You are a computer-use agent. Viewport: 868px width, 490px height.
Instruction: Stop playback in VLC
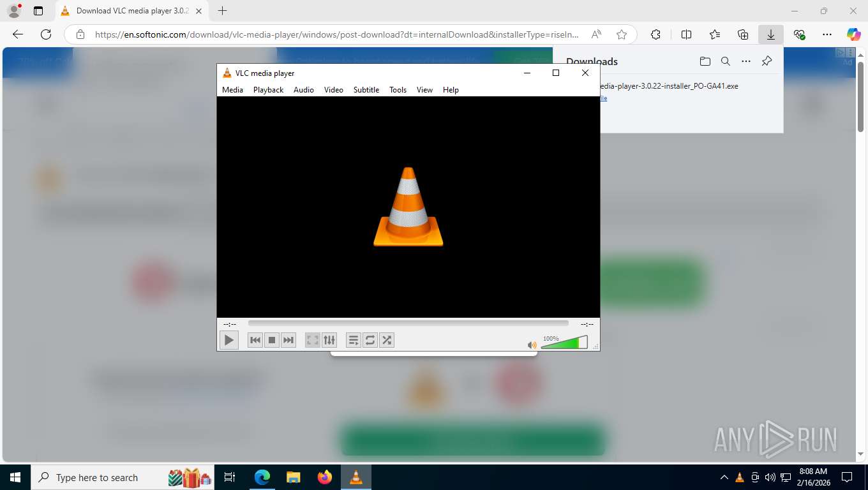coord(272,340)
